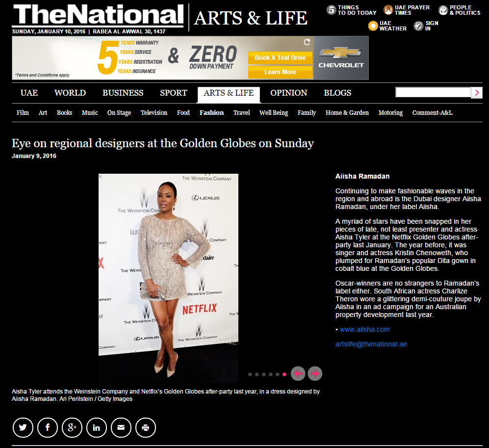This screenshot has width=489, height=448.
Task: Email this article using the envelope icon
Action: point(121,427)
